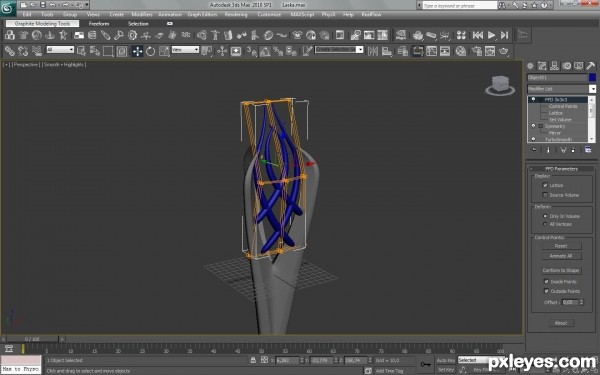Image resolution: width=600 pixels, height=375 pixels.
Task: Open the reference coordinate View dropdown
Action: point(185,50)
